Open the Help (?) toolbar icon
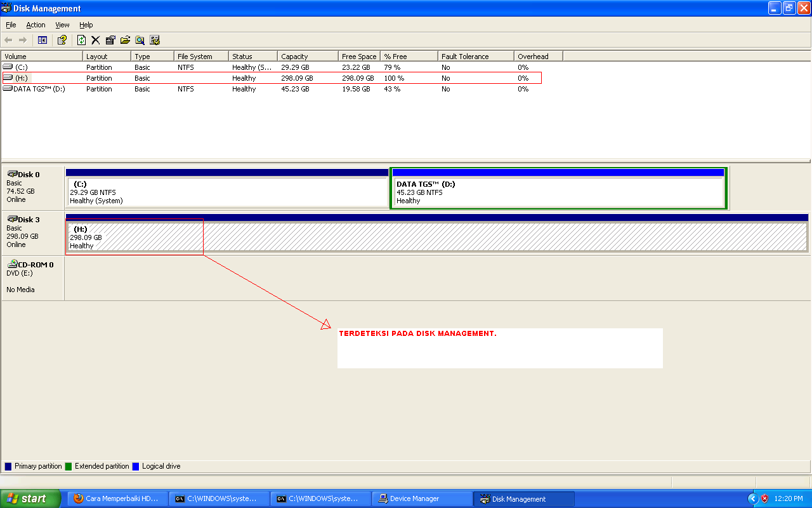The height and width of the screenshot is (508, 812). (x=62, y=39)
